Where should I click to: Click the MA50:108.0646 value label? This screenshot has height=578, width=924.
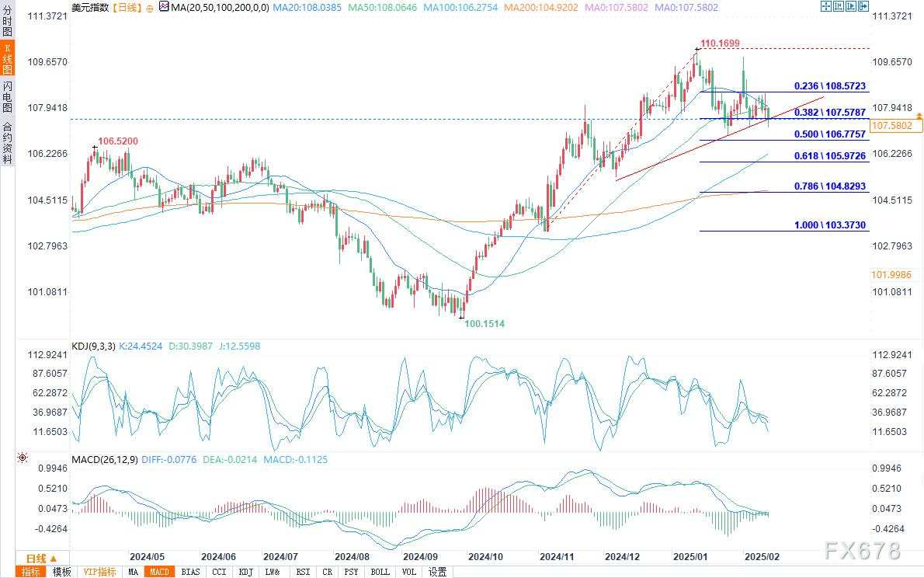pos(383,8)
